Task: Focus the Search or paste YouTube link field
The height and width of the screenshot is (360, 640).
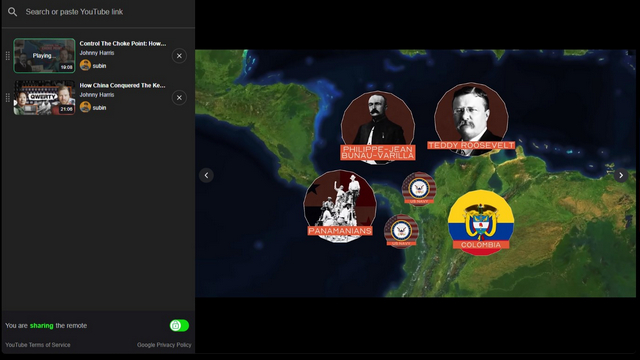Action: pyautogui.click(x=74, y=12)
